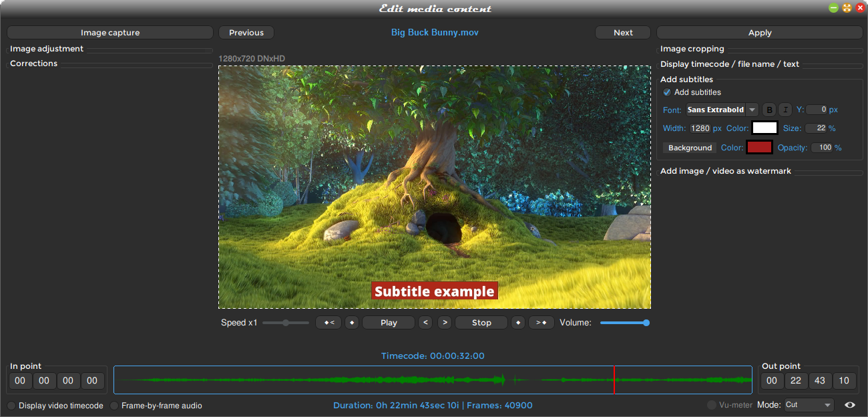868x417 pixels.
Task: Open the Sans Extrabold font dropdown
Action: [x=722, y=110]
